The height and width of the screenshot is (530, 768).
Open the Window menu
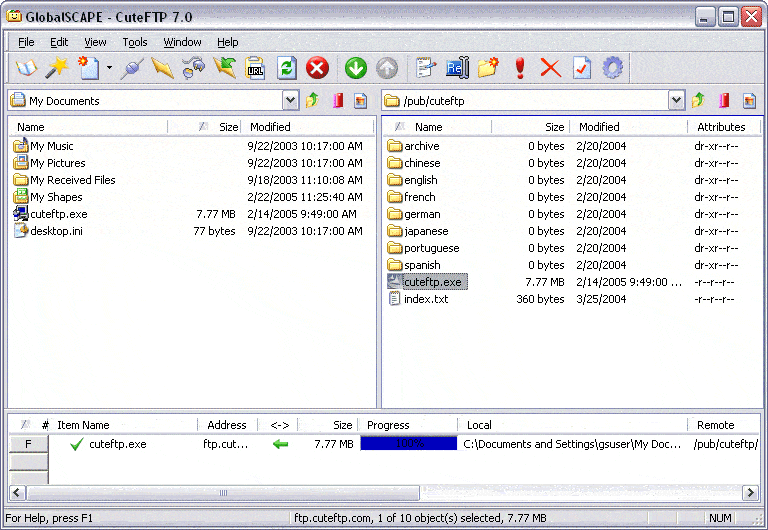click(182, 42)
